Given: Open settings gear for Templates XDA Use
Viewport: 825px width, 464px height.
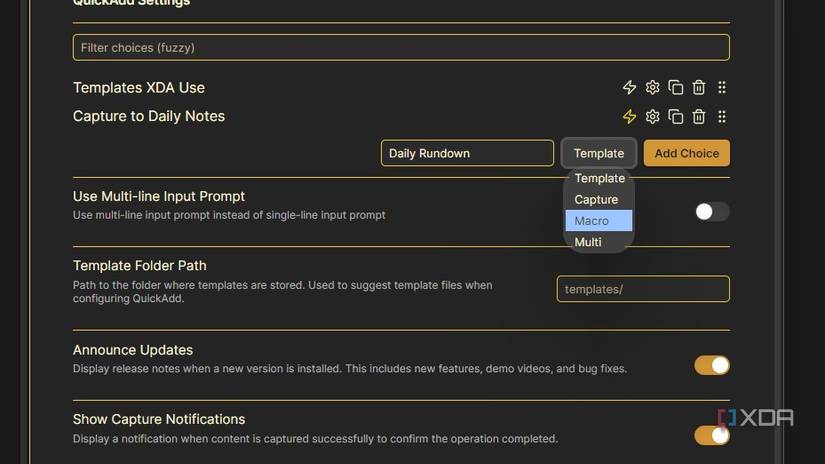Looking at the screenshot, I should click(x=653, y=88).
